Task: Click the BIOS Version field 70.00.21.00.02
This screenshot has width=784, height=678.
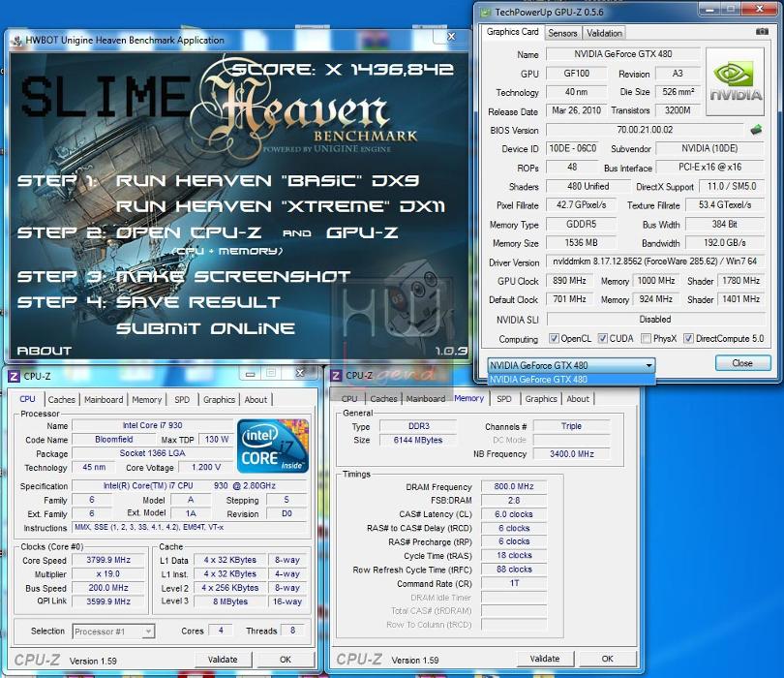Action: [x=645, y=130]
